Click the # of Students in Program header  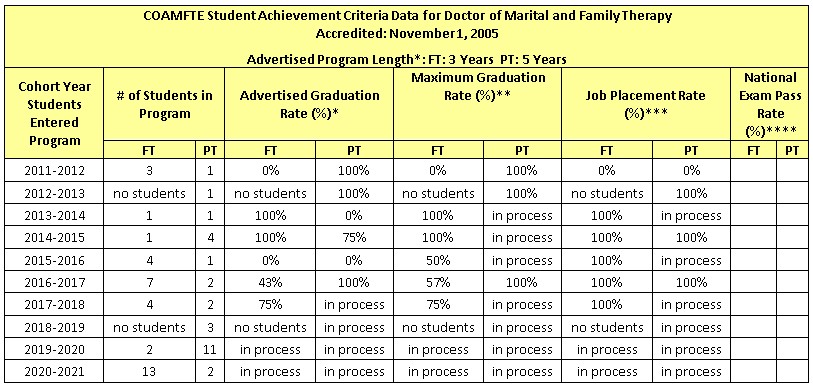click(x=164, y=104)
